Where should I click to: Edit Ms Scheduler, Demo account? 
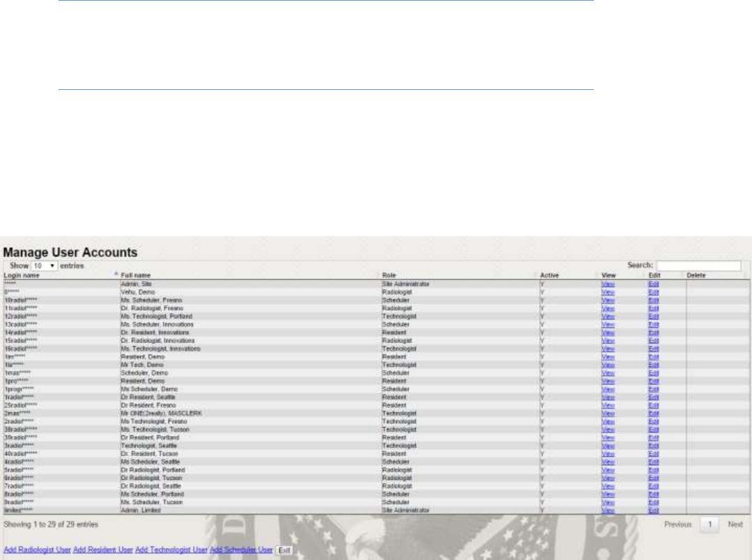click(x=654, y=389)
